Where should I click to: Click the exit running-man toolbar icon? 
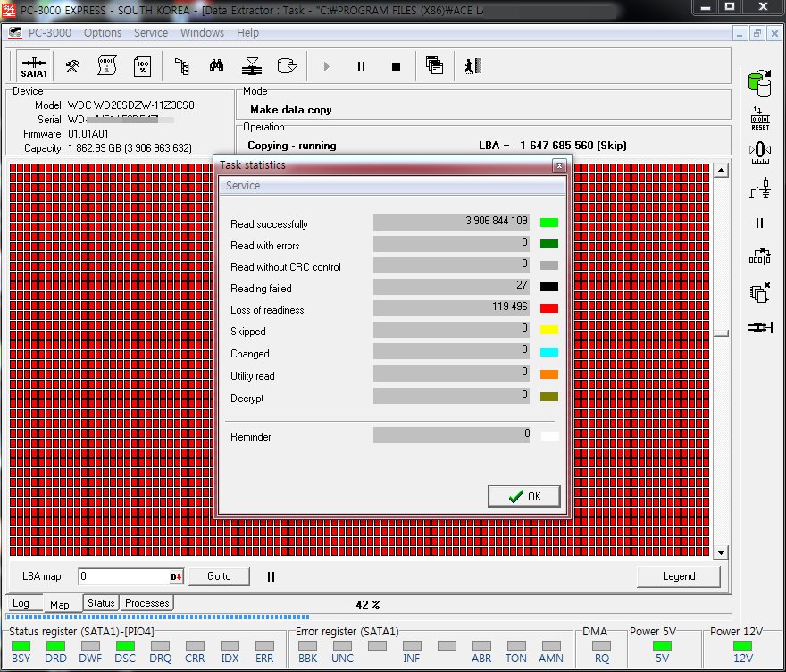pyautogui.click(x=472, y=66)
